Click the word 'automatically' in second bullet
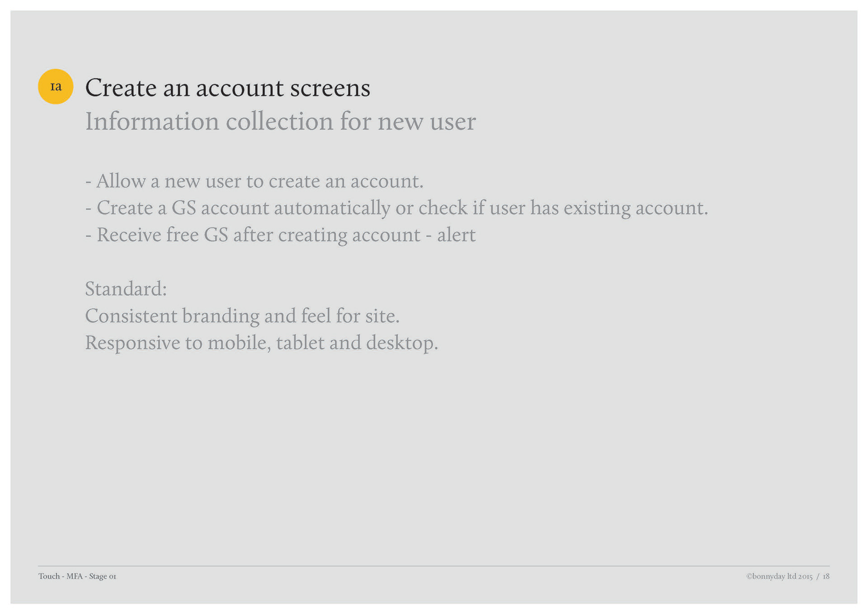868x614 pixels. 332,208
